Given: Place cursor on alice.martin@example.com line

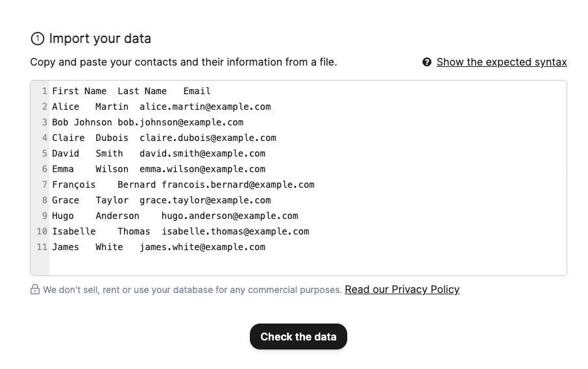Looking at the screenshot, I should tap(205, 107).
